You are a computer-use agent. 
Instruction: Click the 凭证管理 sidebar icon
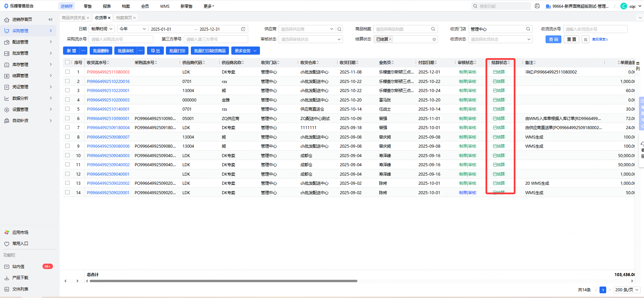(x=7, y=87)
